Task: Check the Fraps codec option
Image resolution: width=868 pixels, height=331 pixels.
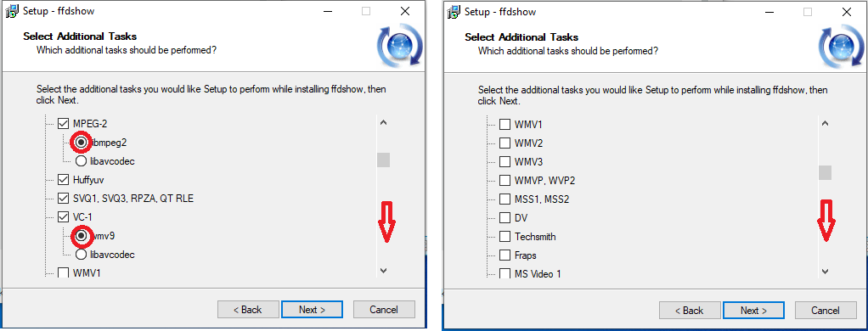Action: click(x=504, y=255)
